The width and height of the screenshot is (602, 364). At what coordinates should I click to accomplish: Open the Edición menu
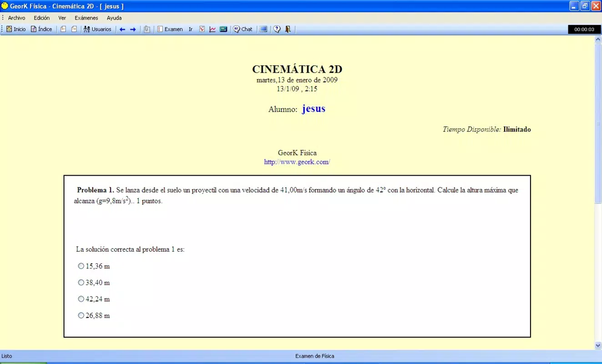pyautogui.click(x=42, y=18)
